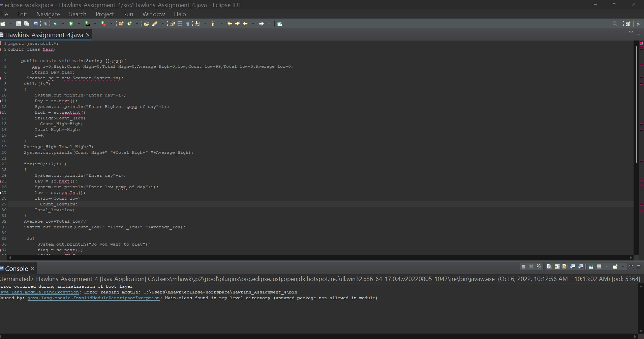644x339 pixels.
Task: Open the New Java Class wizard icon
Action: coord(129,24)
